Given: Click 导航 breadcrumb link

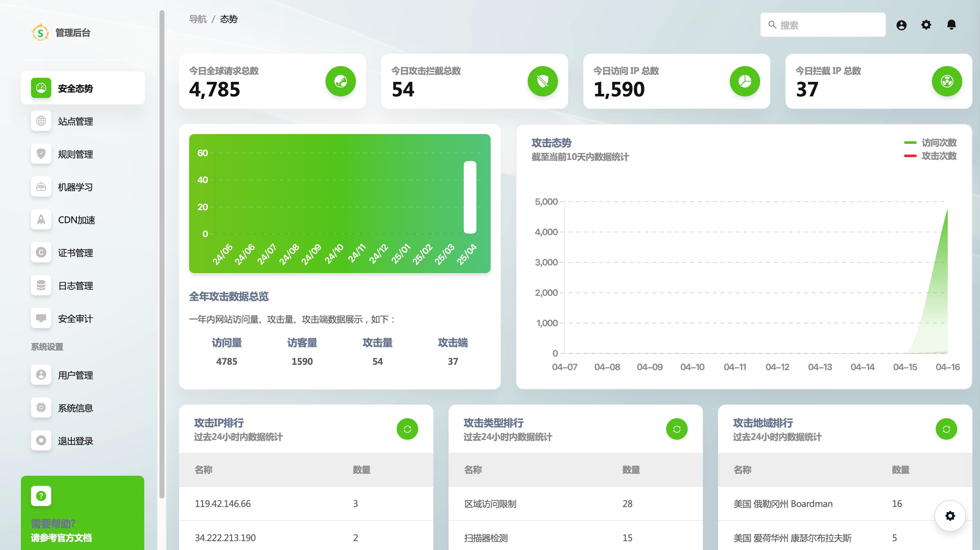Looking at the screenshot, I should click(x=198, y=19).
